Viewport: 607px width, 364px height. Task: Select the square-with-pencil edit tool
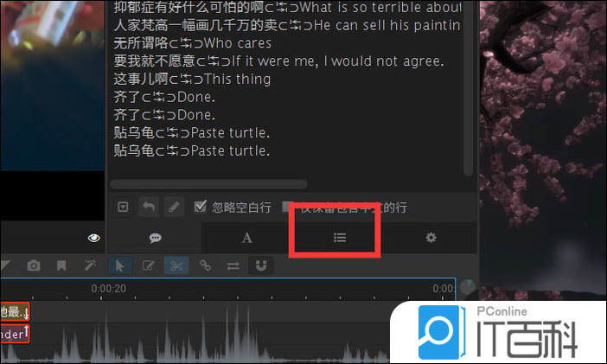tap(148, 265)
